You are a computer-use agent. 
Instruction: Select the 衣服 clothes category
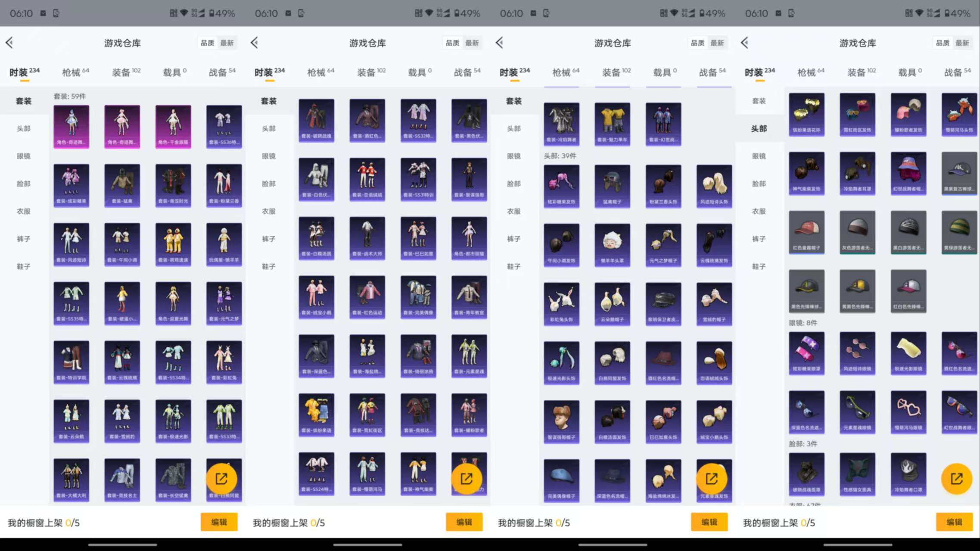tap(24, 211)
